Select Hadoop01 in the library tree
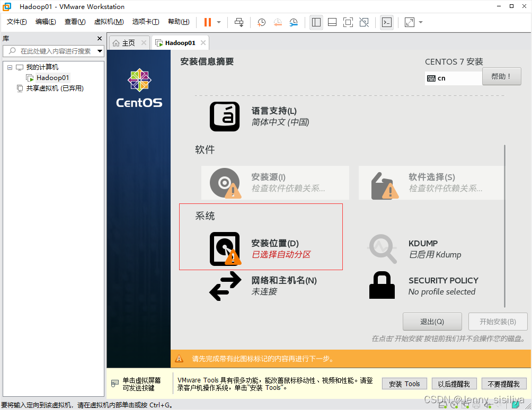Viewport: 532px width, 410px height. 52,78
